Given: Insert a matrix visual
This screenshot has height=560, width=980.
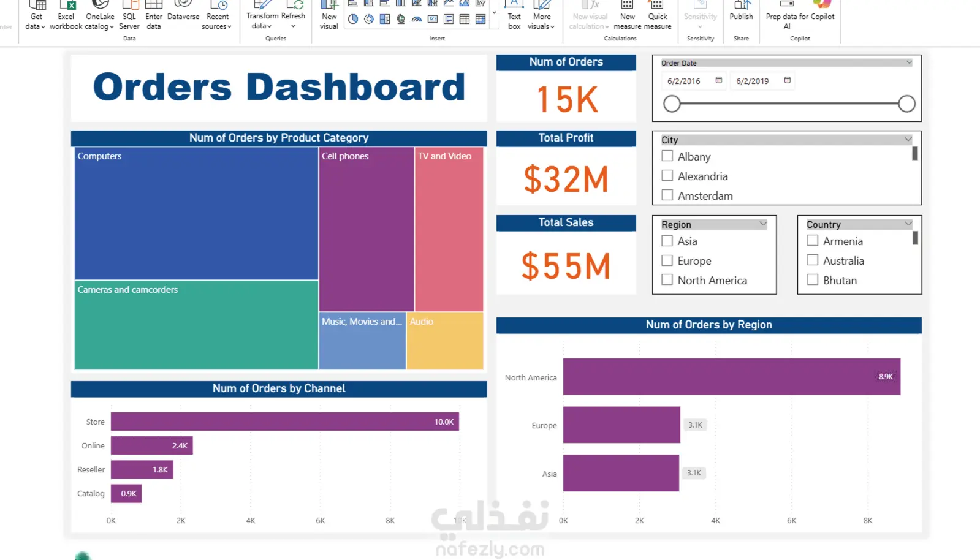Looking at the screenshot, I should (x=481, y=19).
